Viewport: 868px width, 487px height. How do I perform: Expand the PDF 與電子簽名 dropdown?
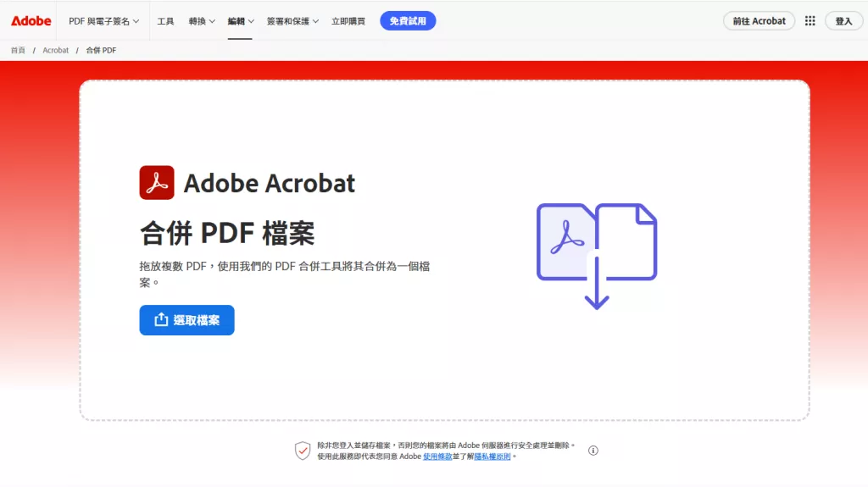tap(103, 21)
